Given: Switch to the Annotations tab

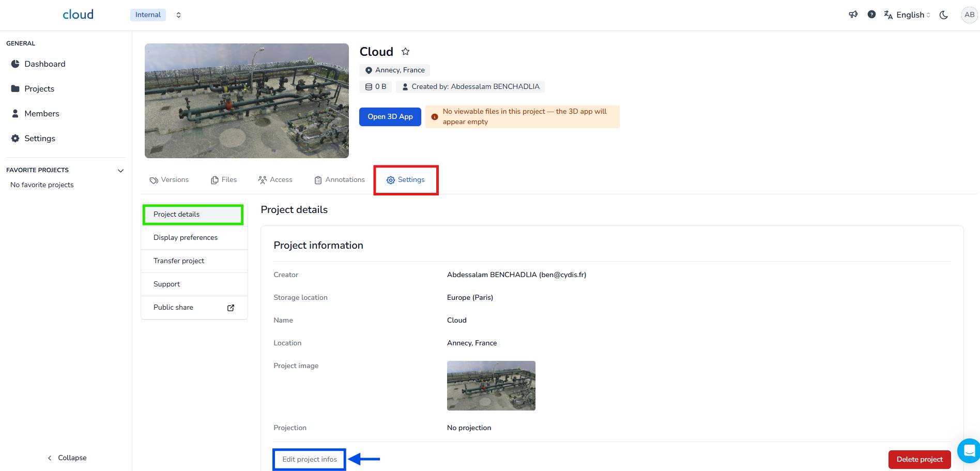Looking at the screenshot, I should [x=340, y=180].
